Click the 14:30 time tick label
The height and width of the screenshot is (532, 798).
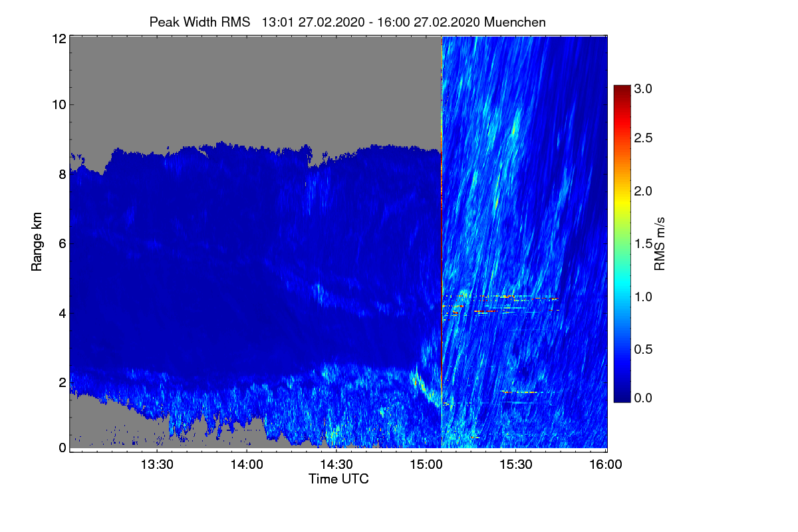click(x=336, y=464)
